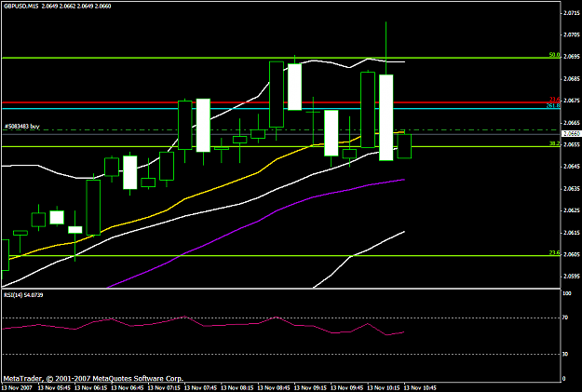Click the 2.0605 price scale label
The height and width of the screenshot is (392, 582).
pos(571,254)
